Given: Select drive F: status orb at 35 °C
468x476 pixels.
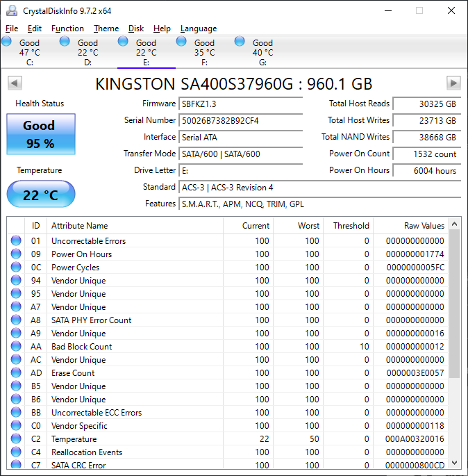Looking at the screenshot, I should (x=181, y=41).
